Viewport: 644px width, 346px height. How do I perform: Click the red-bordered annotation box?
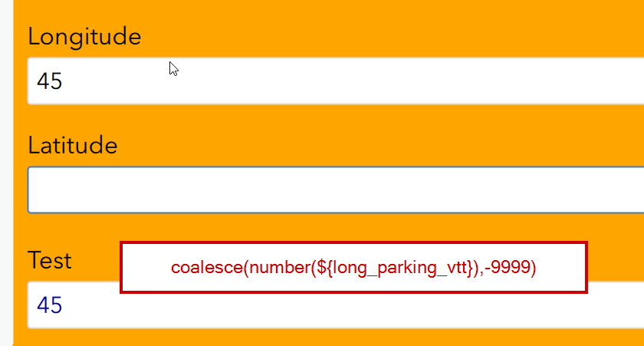pyautogui.click(x=353, y=268)
